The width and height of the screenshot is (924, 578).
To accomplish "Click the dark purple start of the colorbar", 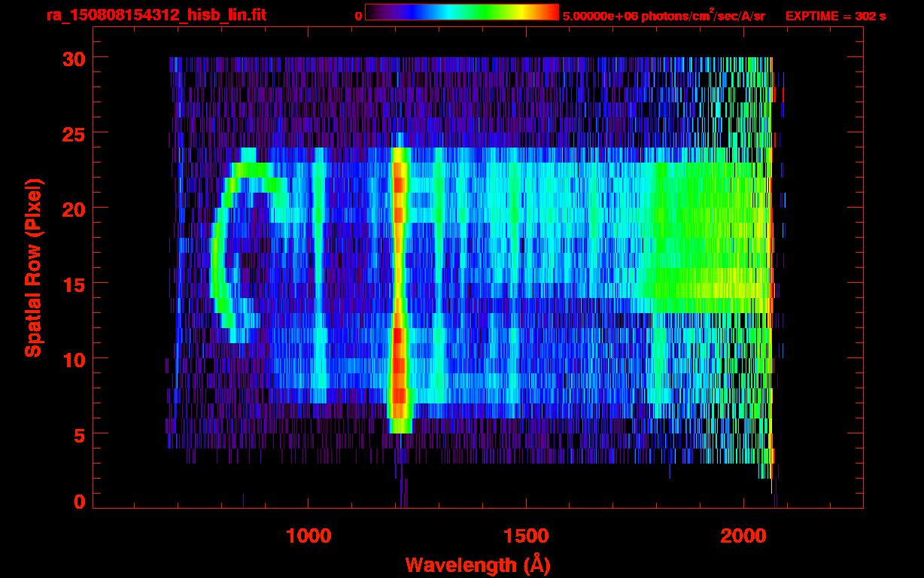I will click(374, 13).
